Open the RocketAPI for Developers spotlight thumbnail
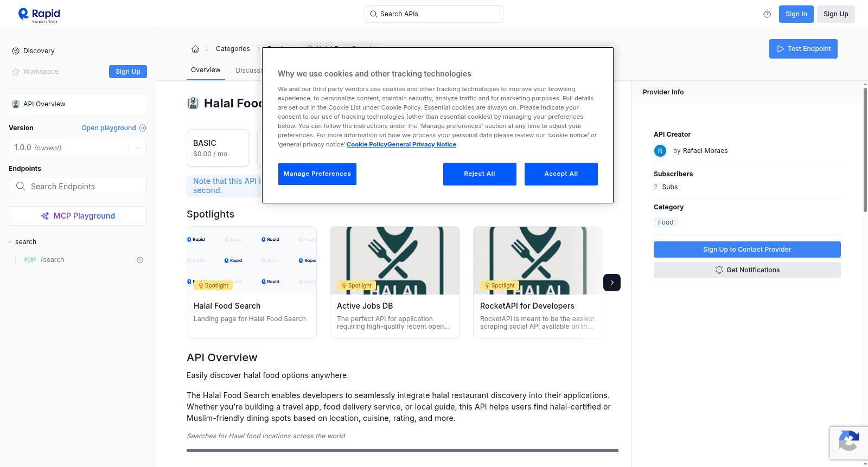The height and width of the screenshot is (467, 868). coord(538,260)
